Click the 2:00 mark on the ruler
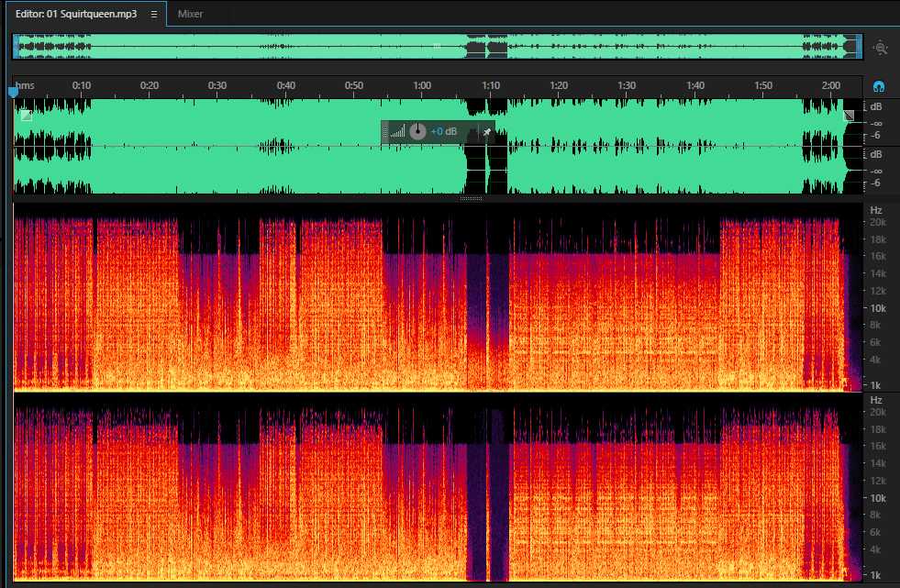 tap(830, 85)
